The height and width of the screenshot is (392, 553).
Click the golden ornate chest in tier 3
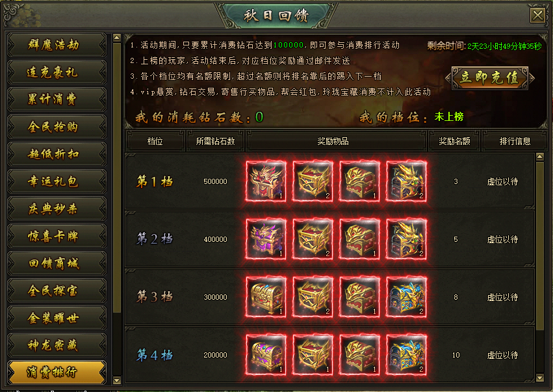tap(266, 297)
